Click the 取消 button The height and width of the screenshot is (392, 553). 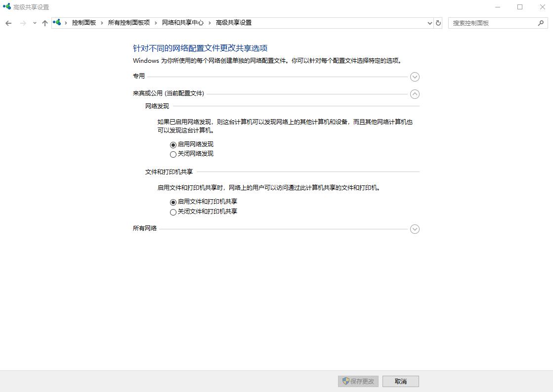point(400,381)
